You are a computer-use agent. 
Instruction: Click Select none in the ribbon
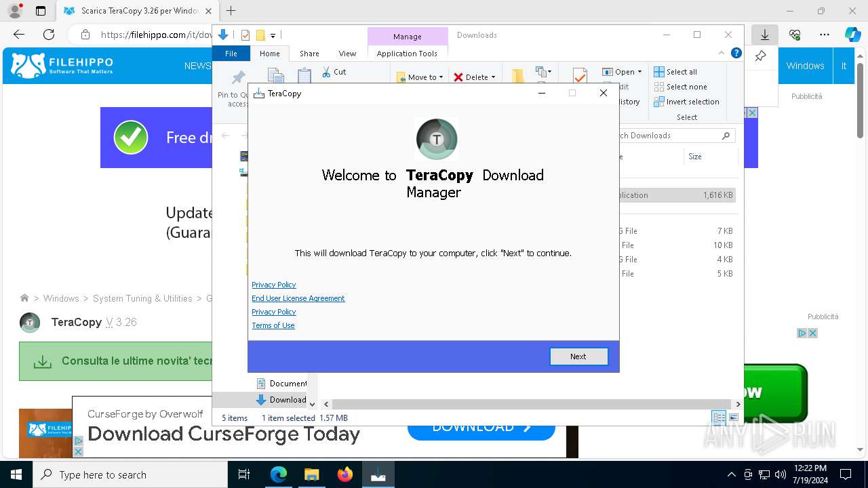click(681, 87)
